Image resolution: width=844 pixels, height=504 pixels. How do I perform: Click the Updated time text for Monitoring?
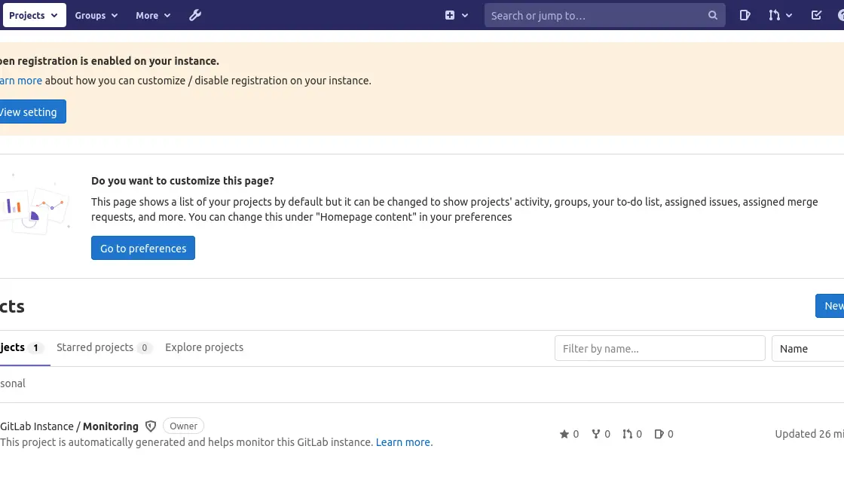point(809,434)
